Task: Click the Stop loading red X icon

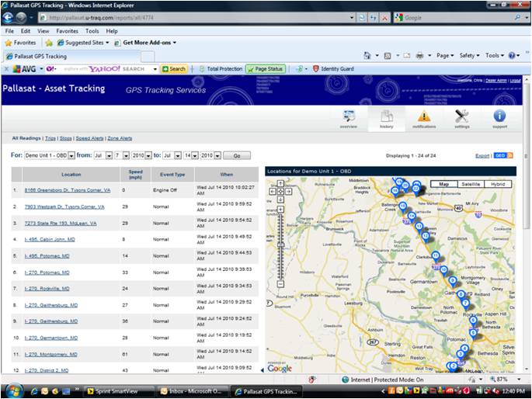Action: 384,18
